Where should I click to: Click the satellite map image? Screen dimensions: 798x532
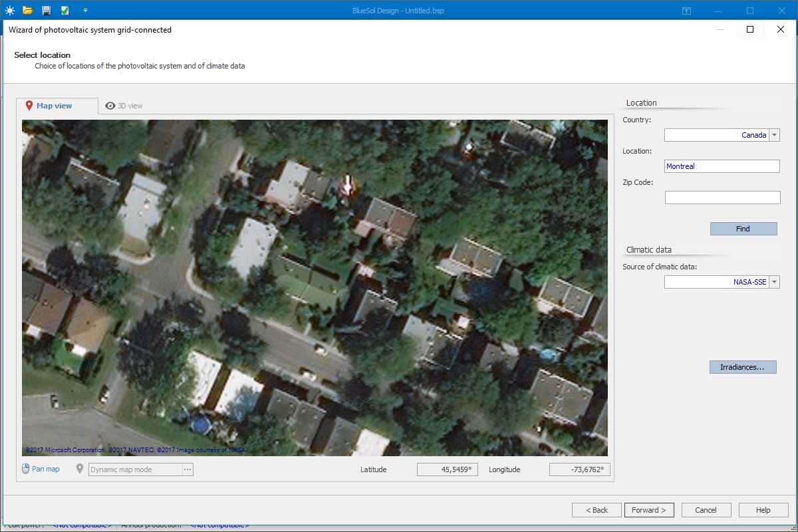coord(315,288)
